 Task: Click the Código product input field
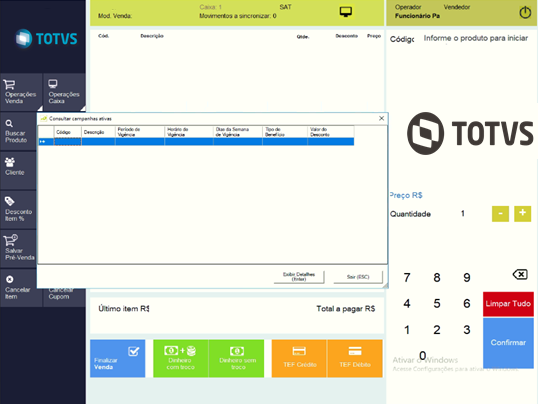click(476, 38)
